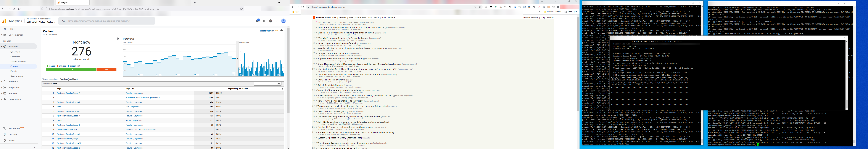868x149 pixels.
Task: Expand the Acquisition reports section
Action: click(2, 87)
